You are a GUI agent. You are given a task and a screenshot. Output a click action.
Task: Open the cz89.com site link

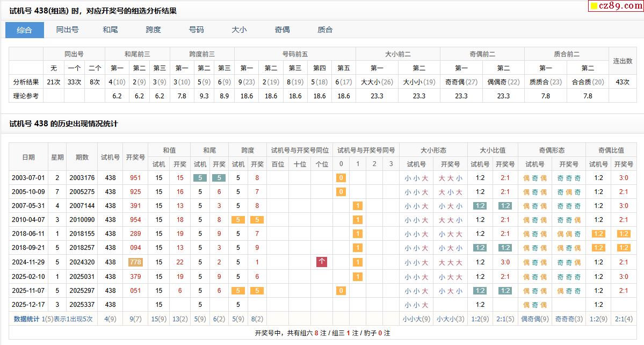pyautogui.click(x=617, y=6)
